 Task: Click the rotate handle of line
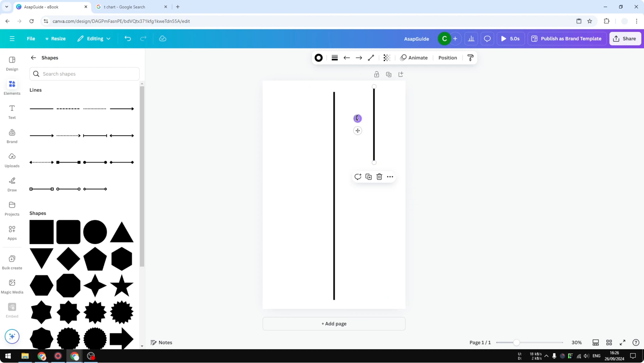[x=358, y=118]
